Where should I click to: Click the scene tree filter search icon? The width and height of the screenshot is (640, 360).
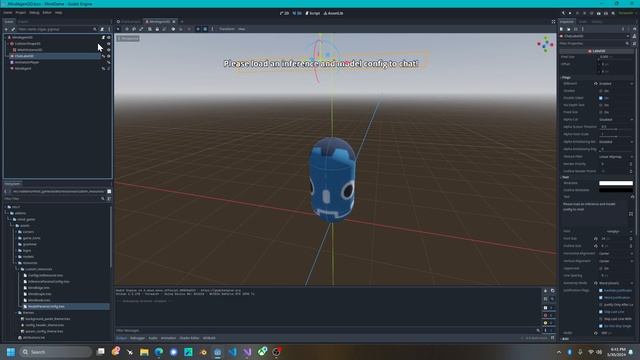click(95, 29)
